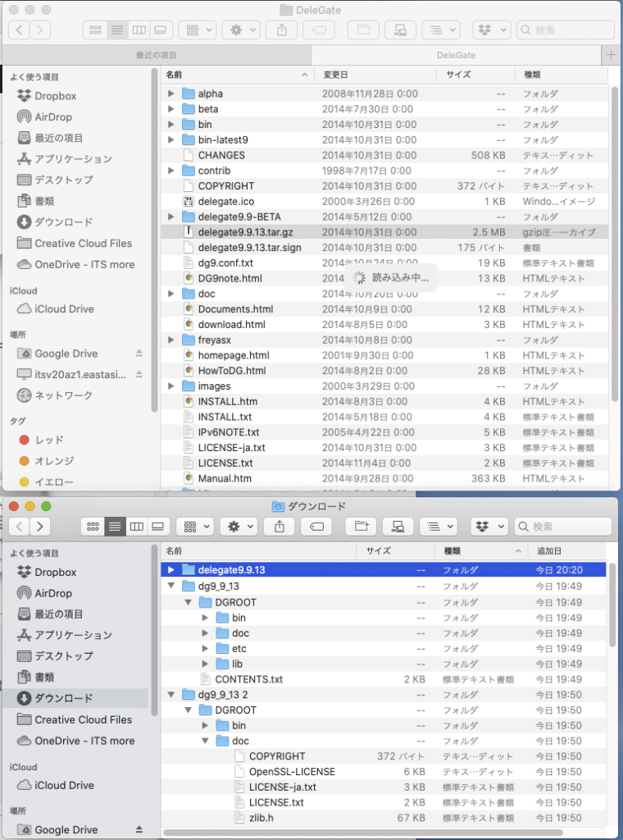Viewport: 623px width, 840px height.
Task: Expand the delegate9.9.13 folder in ダウンロード
Action: (x=171, y=570)
